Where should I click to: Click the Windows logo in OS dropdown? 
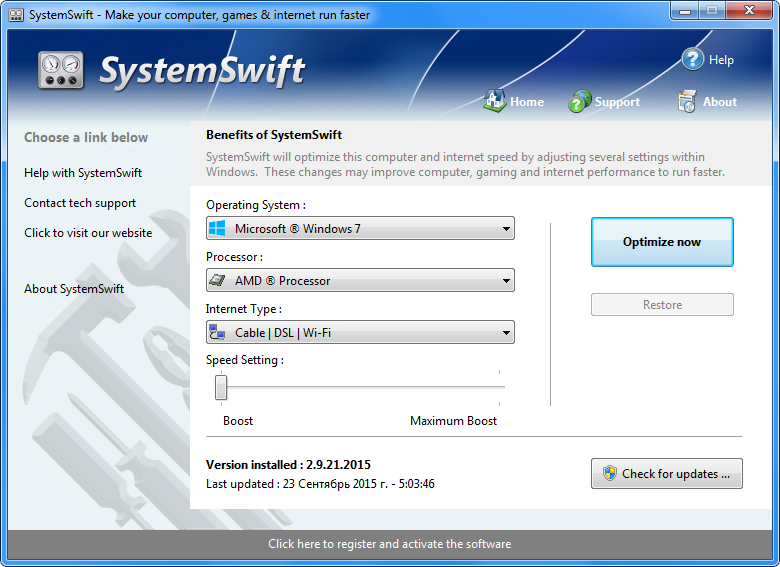[x=217, y=228]
